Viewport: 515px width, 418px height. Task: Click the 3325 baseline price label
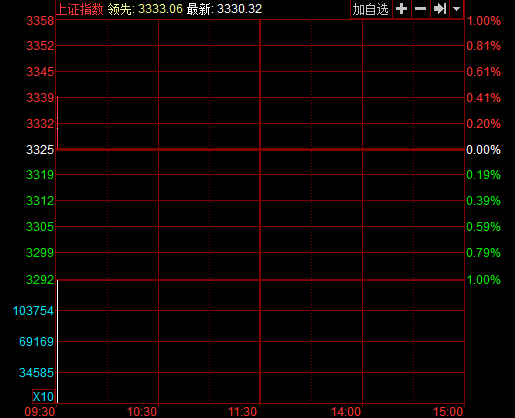point(40,150)
